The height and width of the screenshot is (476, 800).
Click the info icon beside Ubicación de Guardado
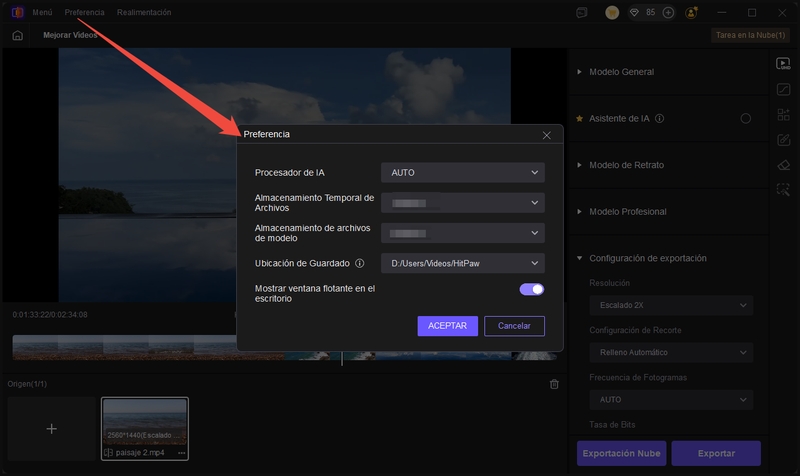(359, 263)
